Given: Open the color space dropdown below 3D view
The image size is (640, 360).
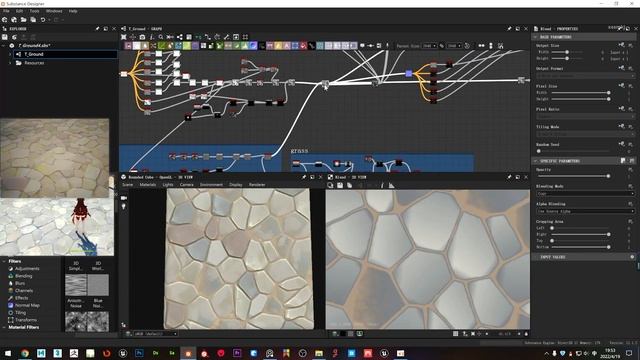Looking at the screenshot, I should (x=156, y=334).
